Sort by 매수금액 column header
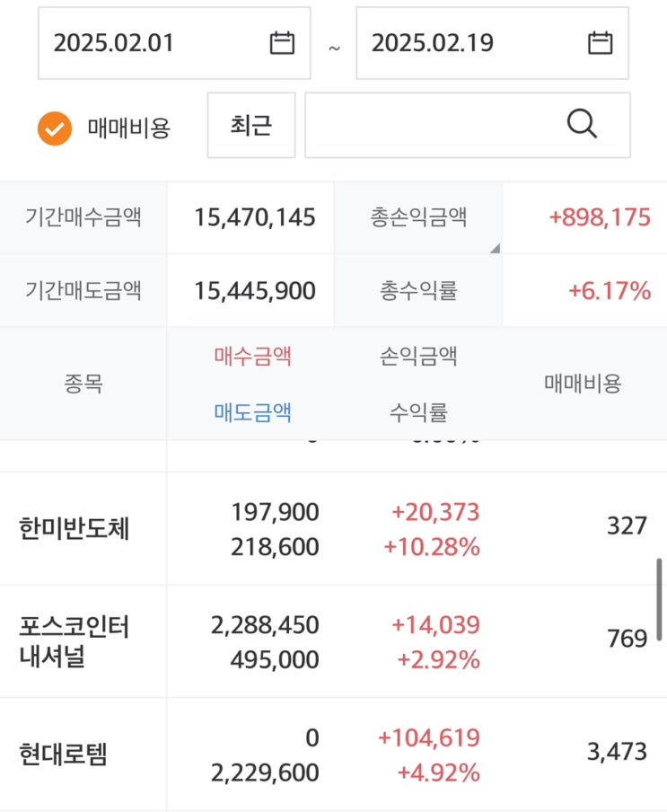 click(252, 357)
